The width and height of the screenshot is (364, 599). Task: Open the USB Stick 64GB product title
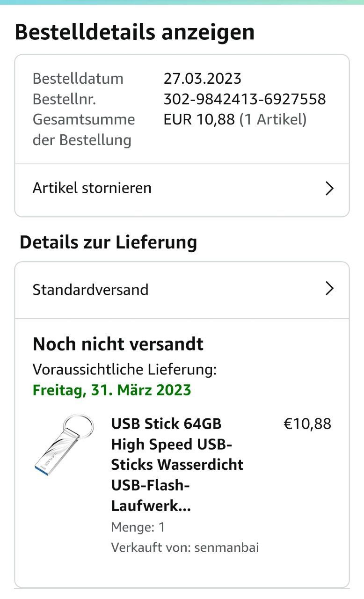pos(177,464)
